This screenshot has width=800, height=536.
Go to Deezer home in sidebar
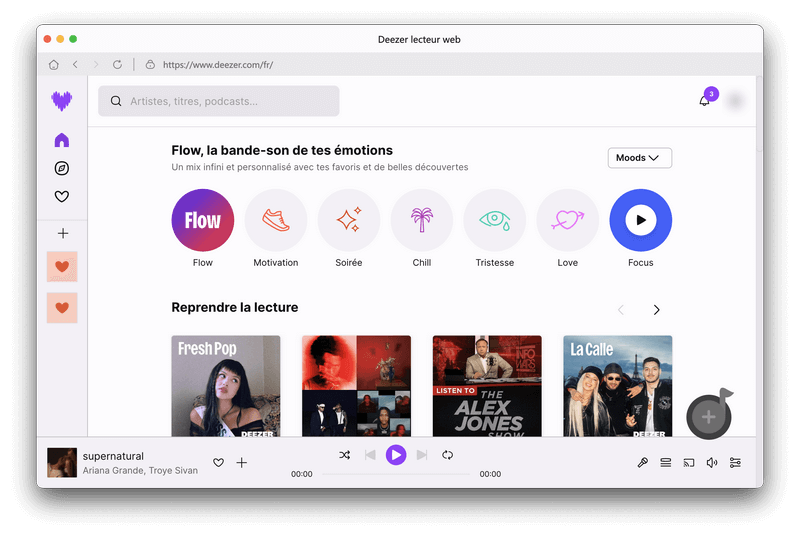click(62, 140)
